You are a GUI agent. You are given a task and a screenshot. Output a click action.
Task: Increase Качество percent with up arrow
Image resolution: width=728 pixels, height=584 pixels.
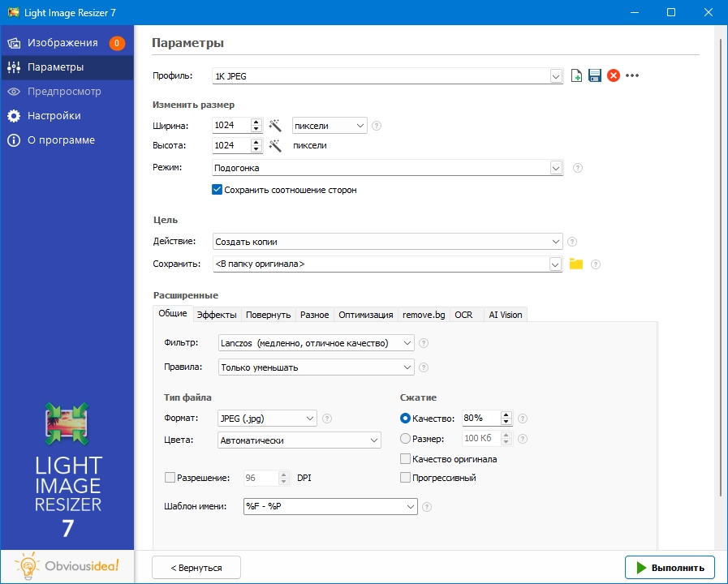click(506, 414)
